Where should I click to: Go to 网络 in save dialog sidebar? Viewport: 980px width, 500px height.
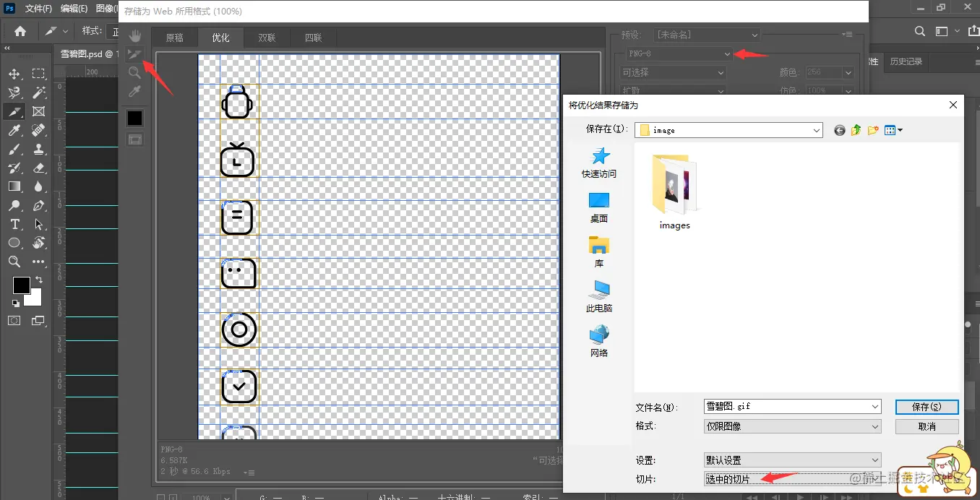[x=599, y=341]
